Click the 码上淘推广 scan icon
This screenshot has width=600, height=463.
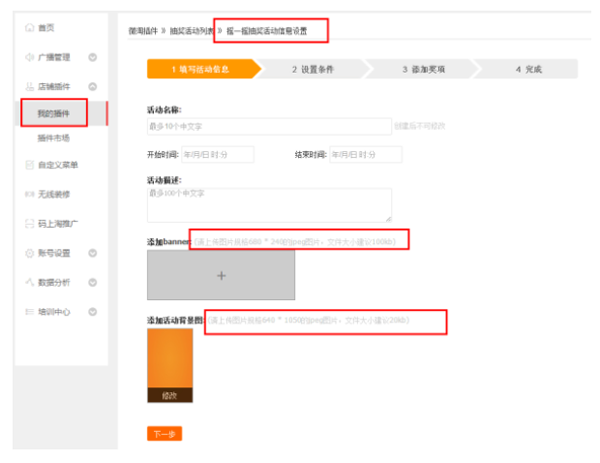[x=29, y=223]
